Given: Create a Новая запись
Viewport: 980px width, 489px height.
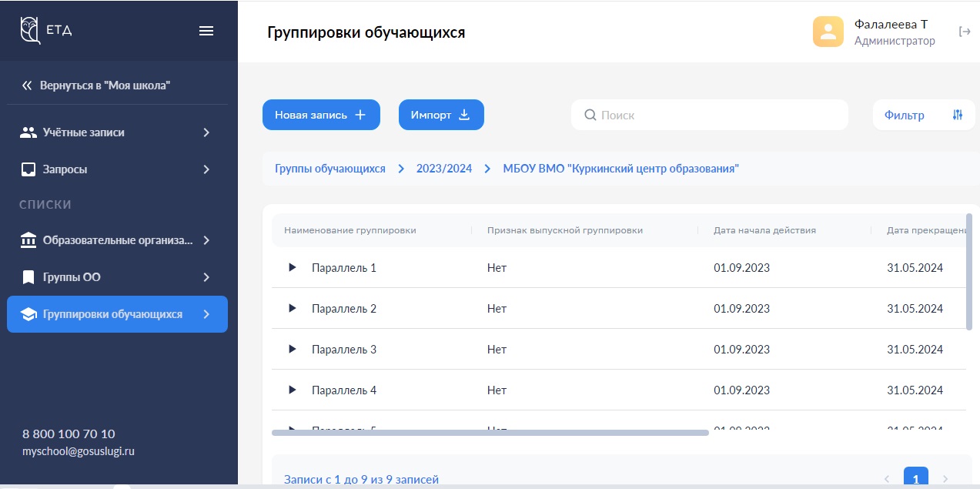Looking at the screenshot, I should coord(321,115).
